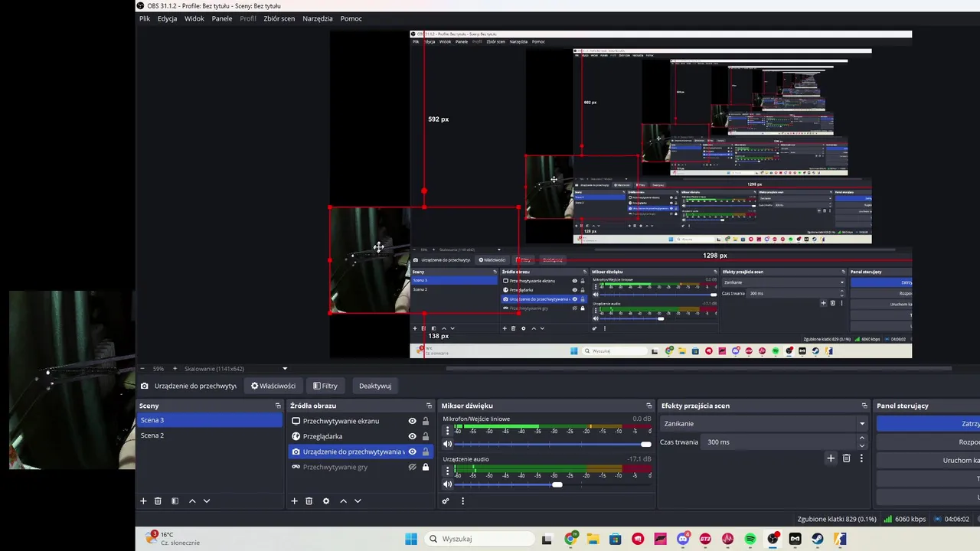Open the Edycja menu

167,18
